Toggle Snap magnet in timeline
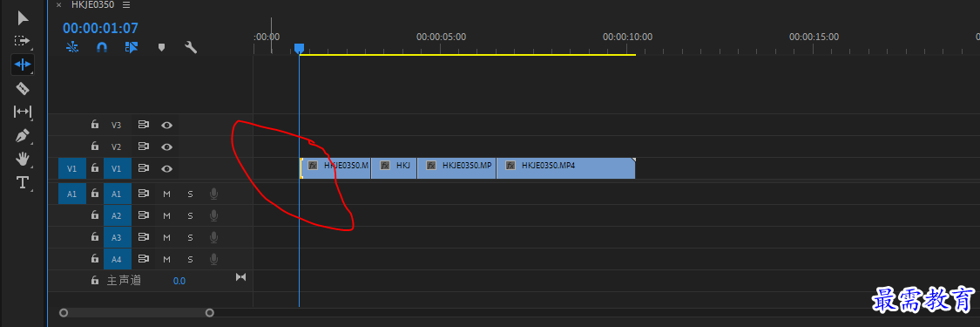980x327 pixels. click(x=102, y=47)
